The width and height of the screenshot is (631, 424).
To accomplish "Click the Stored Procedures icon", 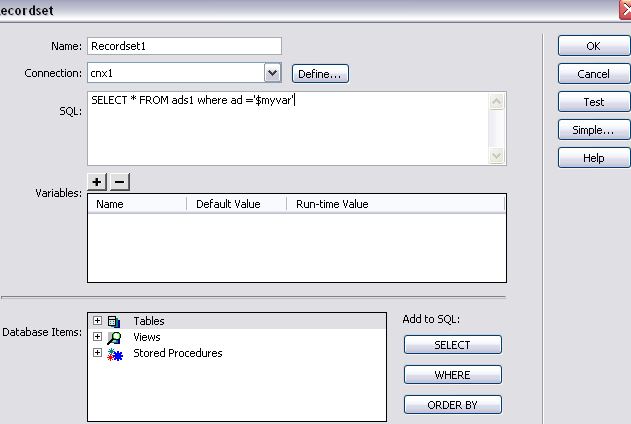I will 114,353.
